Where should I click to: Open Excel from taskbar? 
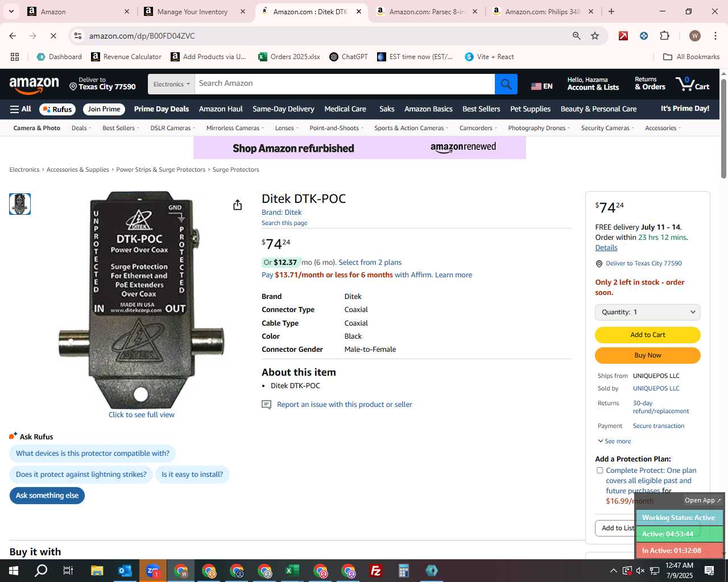pyautogui.click(x=292, y=571)
